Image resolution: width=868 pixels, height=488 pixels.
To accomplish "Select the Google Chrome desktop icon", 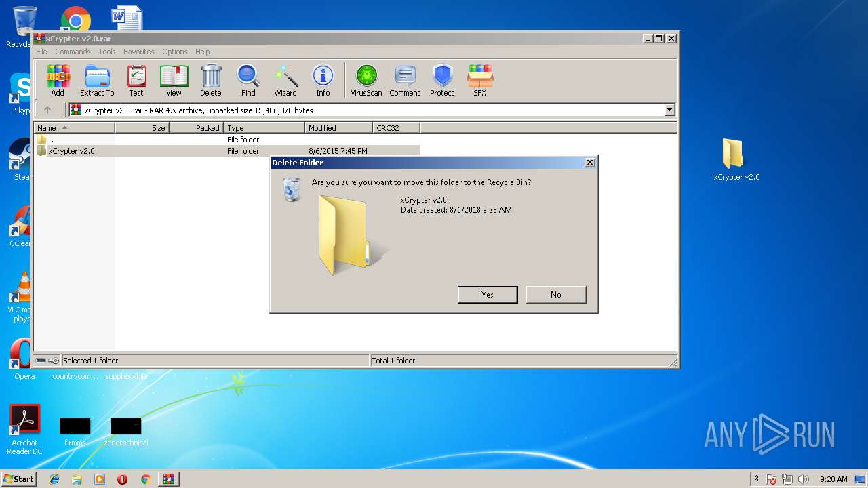I will click(75, 19).
